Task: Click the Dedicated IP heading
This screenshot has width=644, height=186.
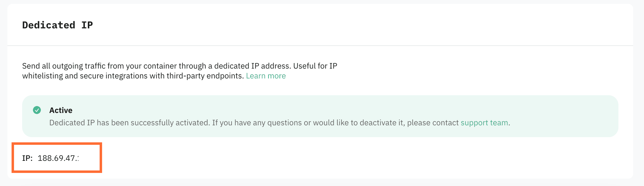Action: coord(58,25)
